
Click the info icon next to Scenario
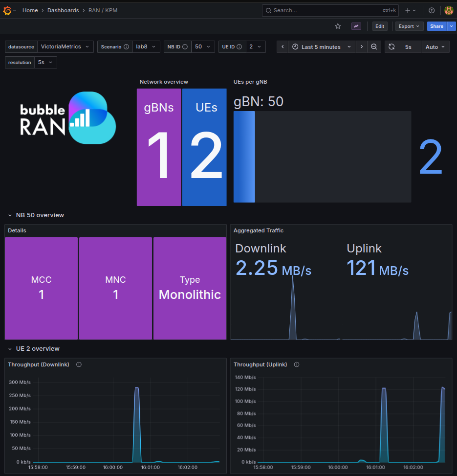point(126,47)
